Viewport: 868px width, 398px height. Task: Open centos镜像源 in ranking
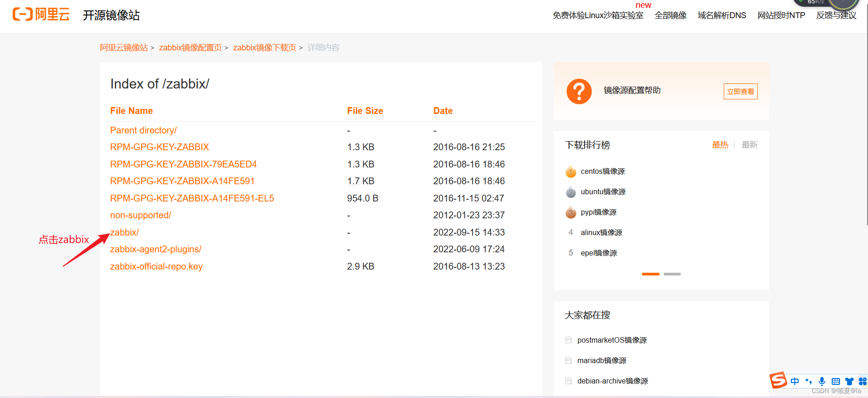coord(603,171)
